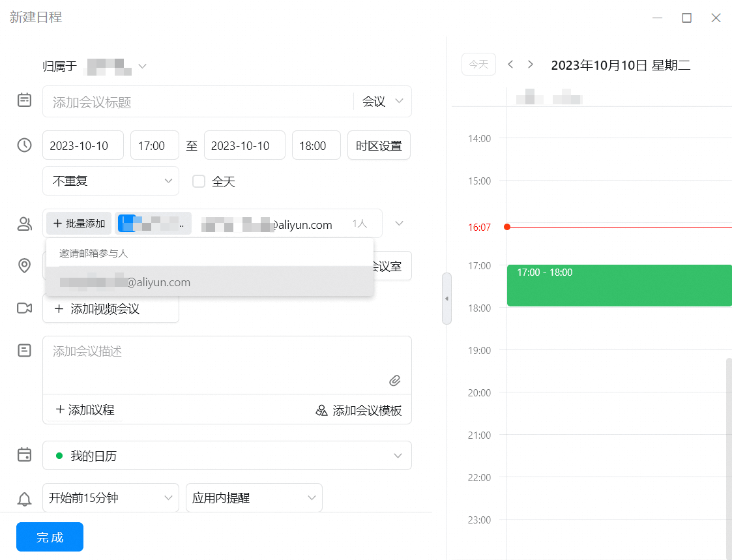The width and height of the screenshot is (732, 560).
Task: Click the green 17:00 - 18:00 event block
Action: (x=619, y=286)
